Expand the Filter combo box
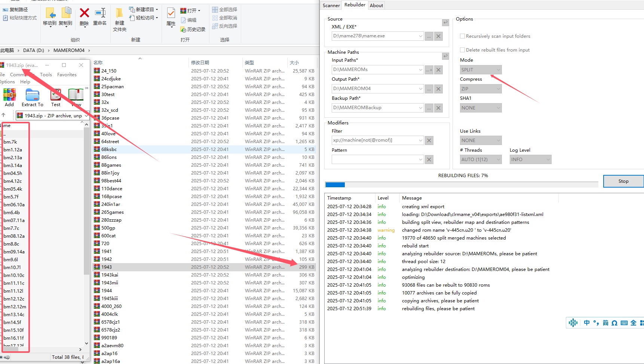Screen dimensions: 644x364 420,141
